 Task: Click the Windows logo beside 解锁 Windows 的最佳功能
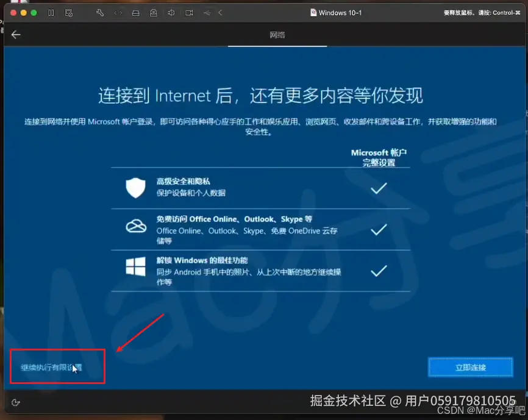coord(135,267)
